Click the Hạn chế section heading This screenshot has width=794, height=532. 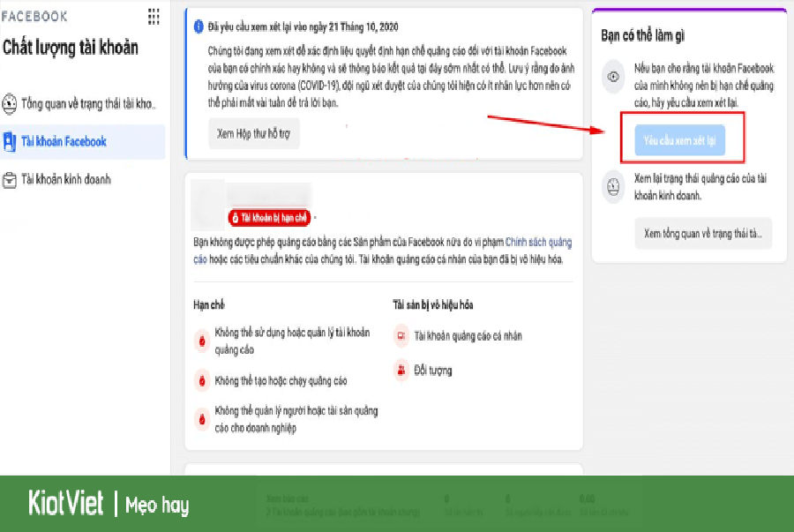coord(208,304)
